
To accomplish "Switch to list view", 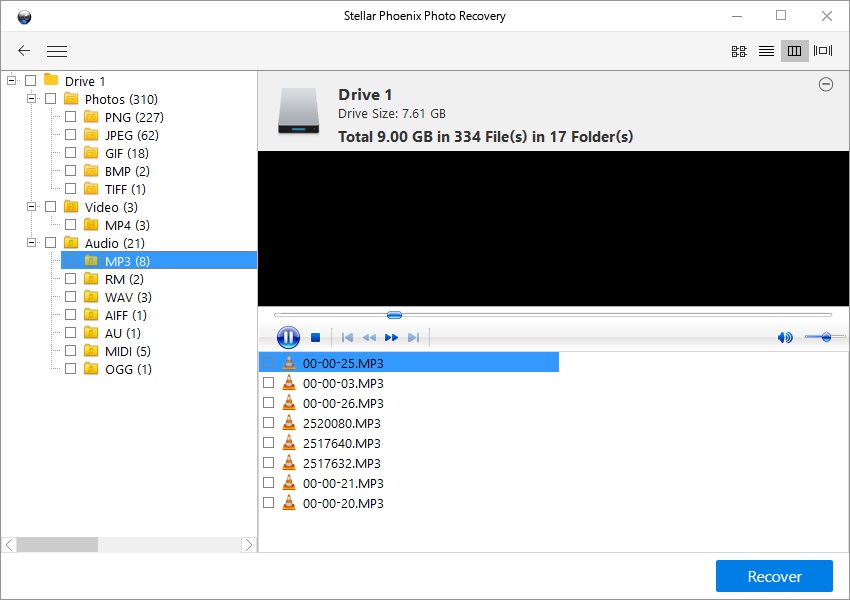I will pos(766,50).
